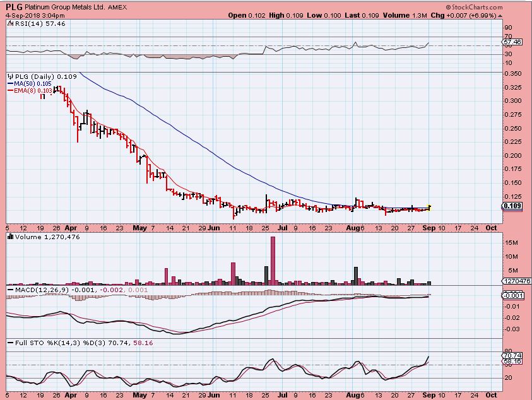
Task: Click the Volume 1.3M header value
Action: click(405, 15)
